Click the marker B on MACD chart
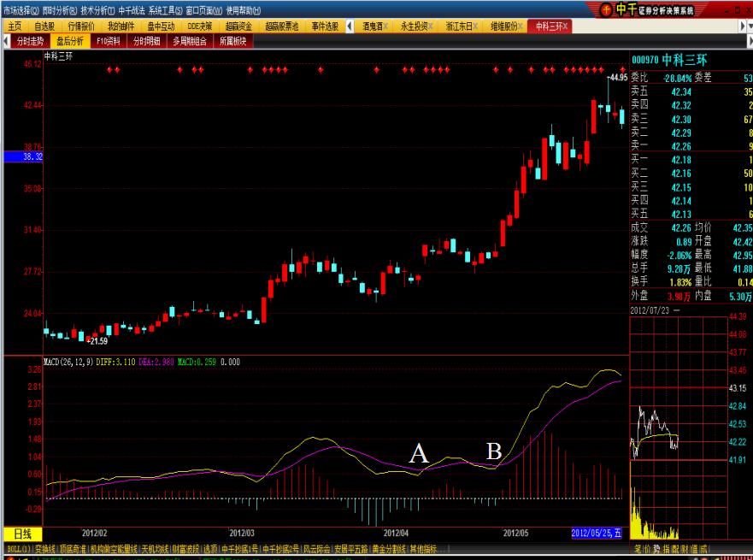Screen dimensions: 753x560 coord(494,451)
